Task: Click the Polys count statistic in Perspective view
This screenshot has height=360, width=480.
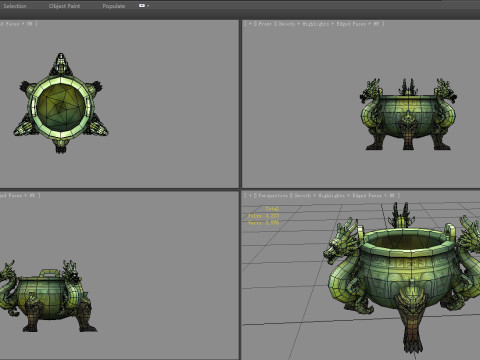Action: coord(264,216)
